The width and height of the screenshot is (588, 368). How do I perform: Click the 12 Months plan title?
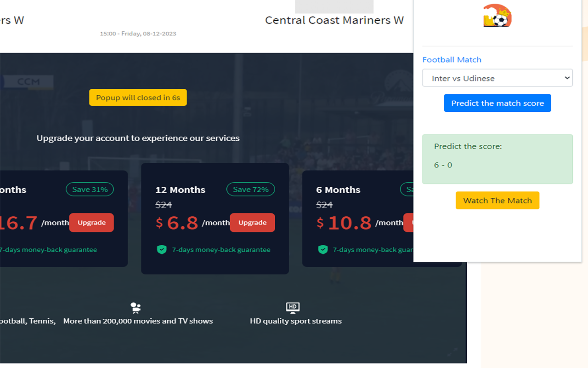(181, 190)
